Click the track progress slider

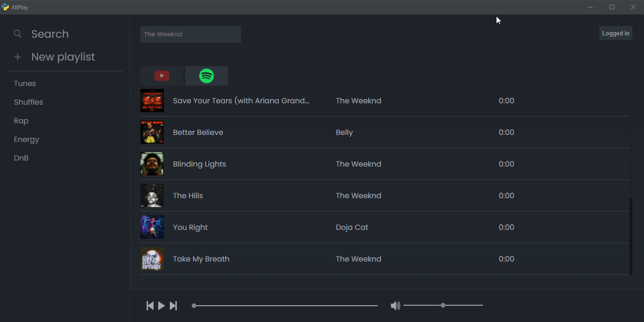pos(285,306)
